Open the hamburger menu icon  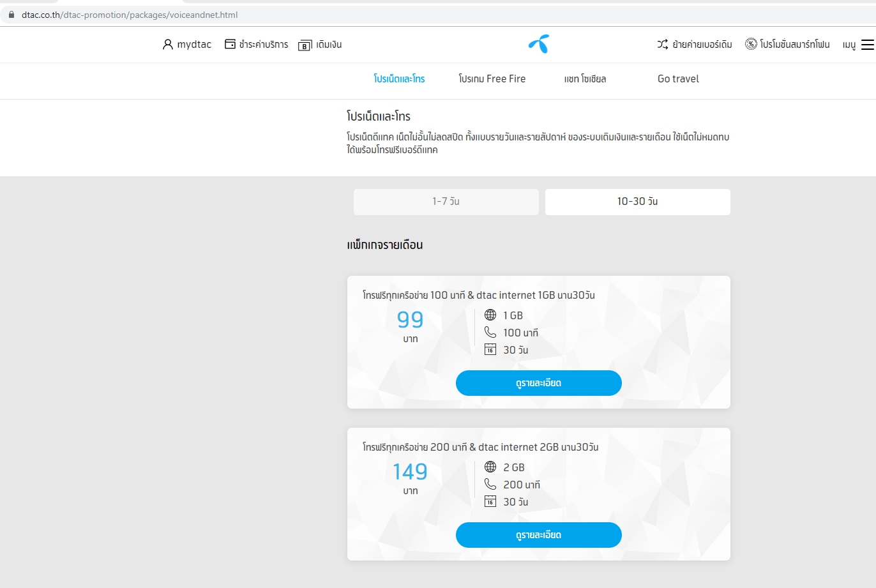[868, 45]
